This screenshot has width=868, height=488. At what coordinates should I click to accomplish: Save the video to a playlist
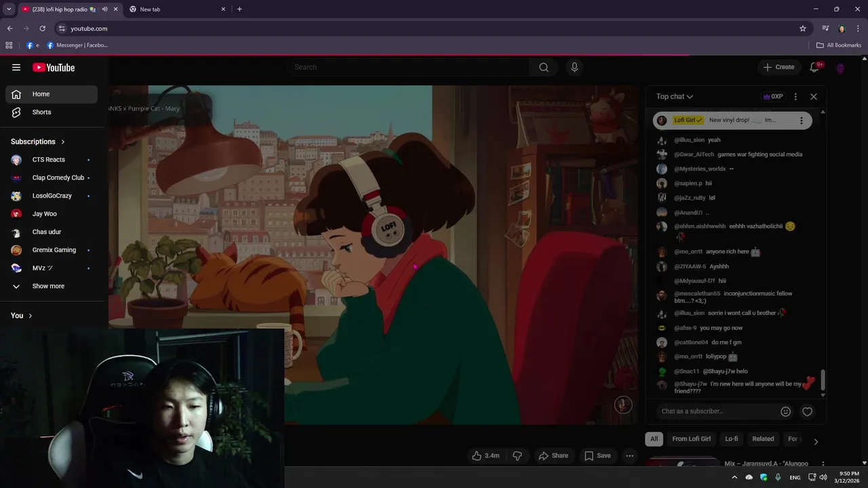(597, 455)
